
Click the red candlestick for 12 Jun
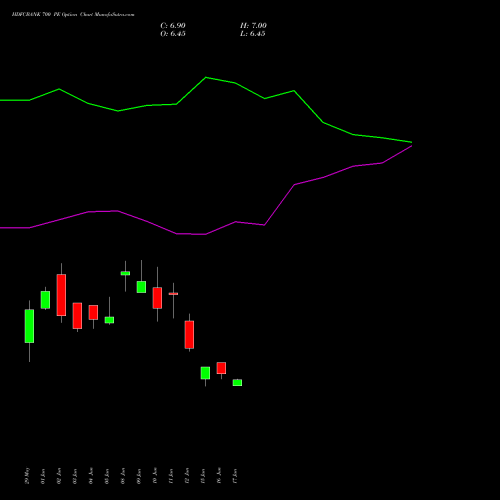pyautogui.click(x=189, y=335)
